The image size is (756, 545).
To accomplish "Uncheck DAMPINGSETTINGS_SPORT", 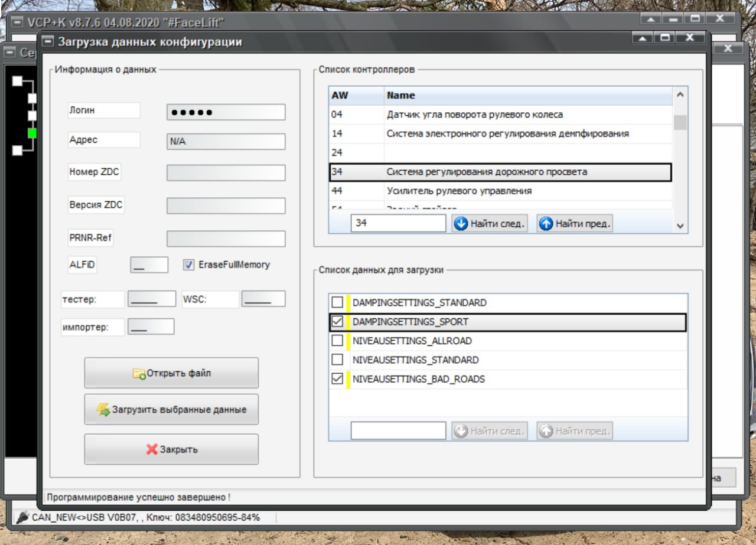I will tap(337, 322).
